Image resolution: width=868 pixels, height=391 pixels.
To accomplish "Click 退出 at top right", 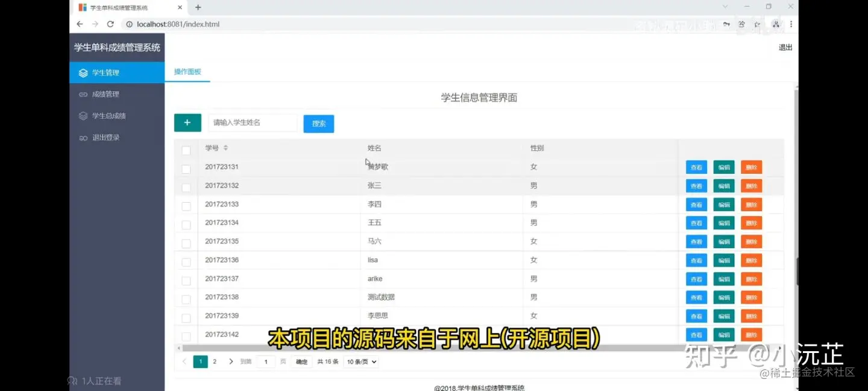I will click(785, 48).
